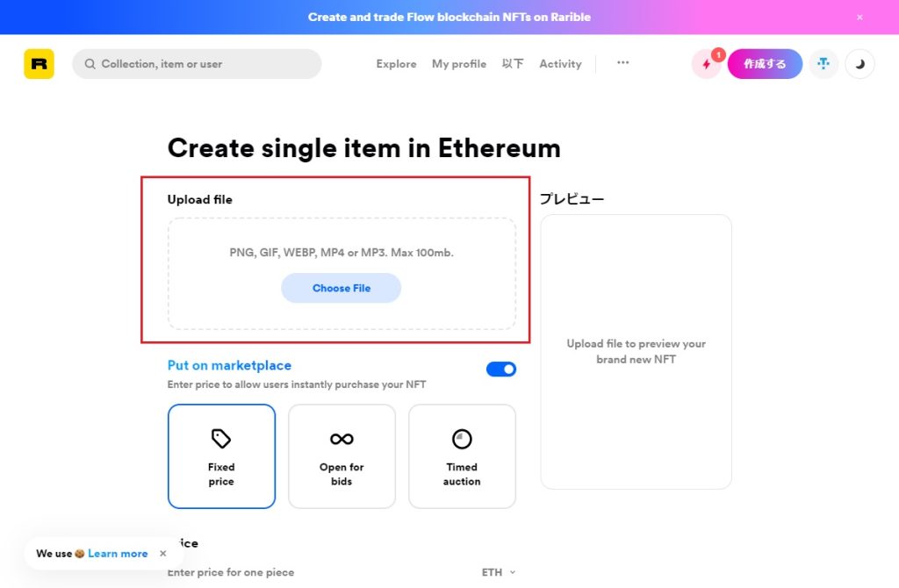Toggle dark mode with the moon icon
The width and height of the screenshot is (899, 588).
[859, 64]
